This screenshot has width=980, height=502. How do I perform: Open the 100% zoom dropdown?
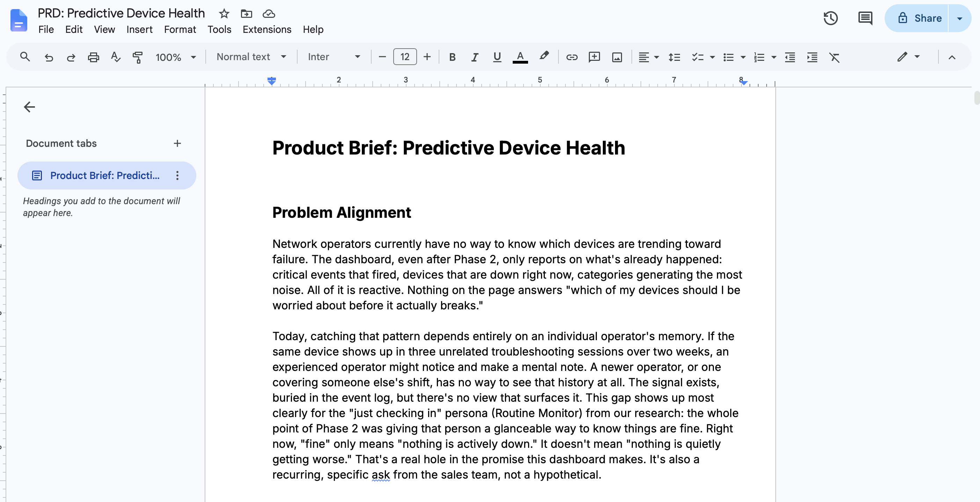tap(175, 57)
